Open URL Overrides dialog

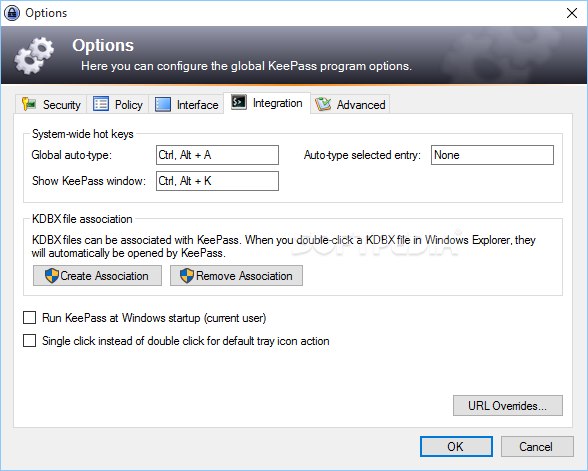508,405
